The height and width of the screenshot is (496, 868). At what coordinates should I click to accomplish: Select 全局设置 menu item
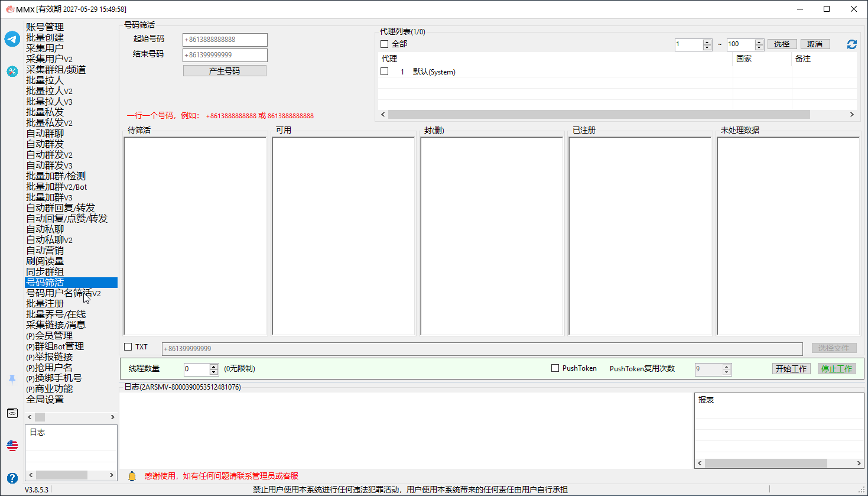click(x=45, y=400)
